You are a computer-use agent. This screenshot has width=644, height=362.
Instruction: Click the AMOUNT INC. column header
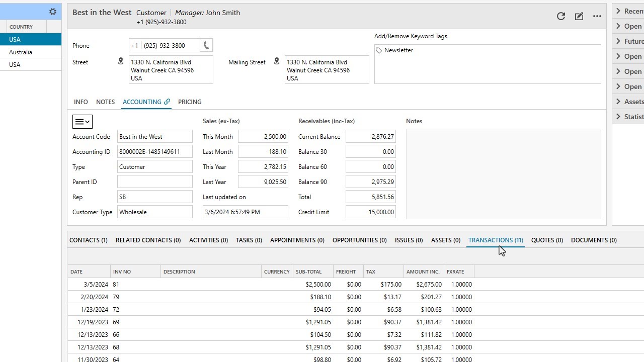click(x=424, y=272)
